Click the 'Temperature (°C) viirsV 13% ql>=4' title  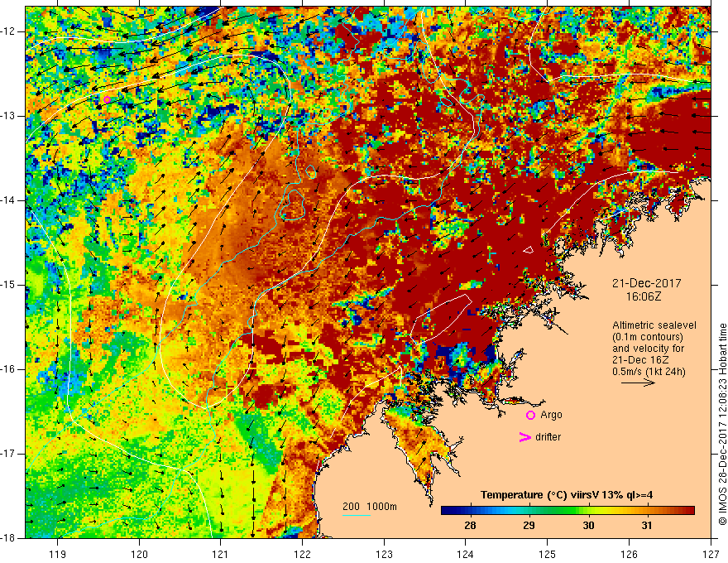click(567, 495)
